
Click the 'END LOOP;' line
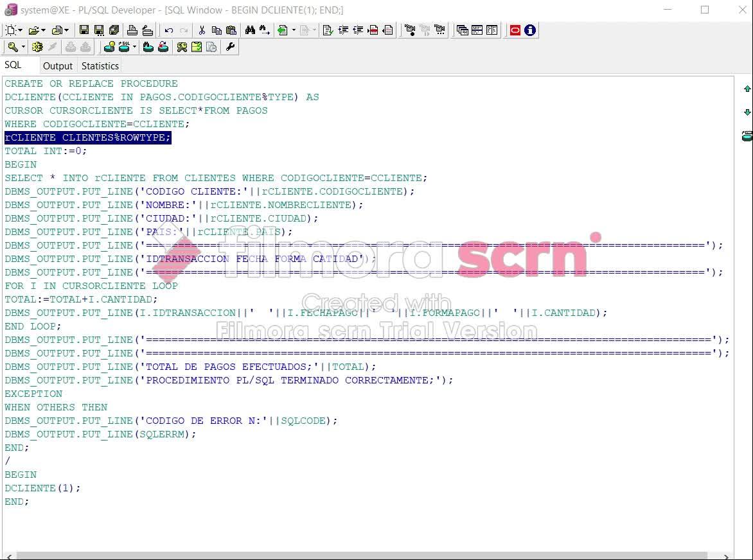[x=33, y=326]
